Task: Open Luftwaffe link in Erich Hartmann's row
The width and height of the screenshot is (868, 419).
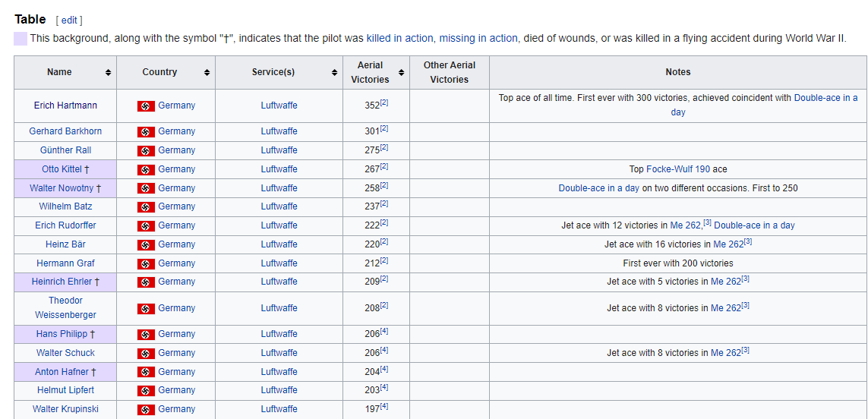Action: (279, 106)
